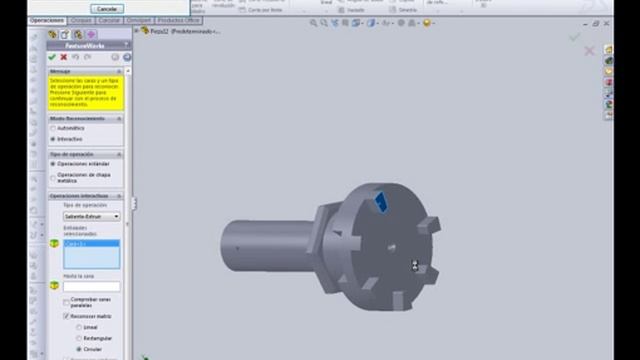Screen dimensions: 640x360
Task: Click the Previous View icon
Action: click(335, 23)
